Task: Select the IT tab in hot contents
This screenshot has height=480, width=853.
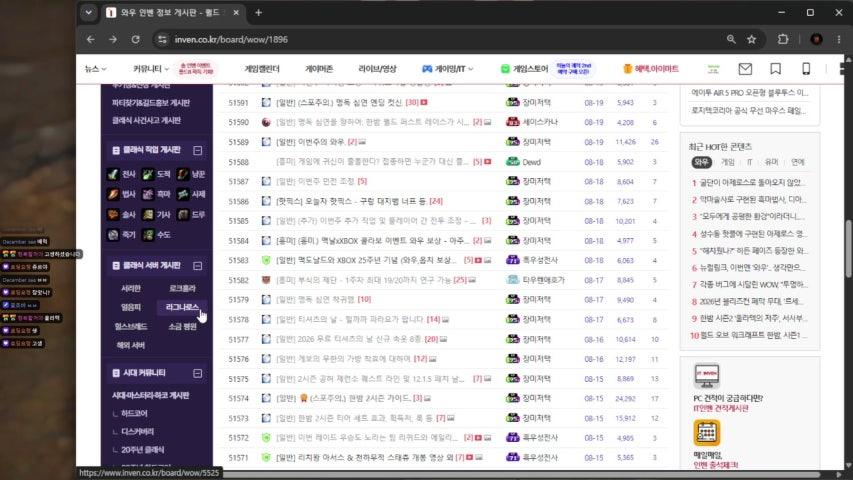Action: click(x=749, y=162)
